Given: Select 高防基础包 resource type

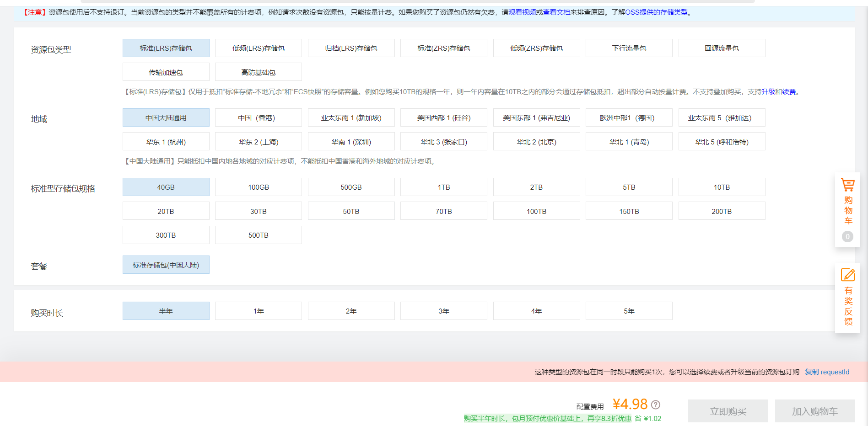Looking at the screenshot, I should [x=258, y=72].
